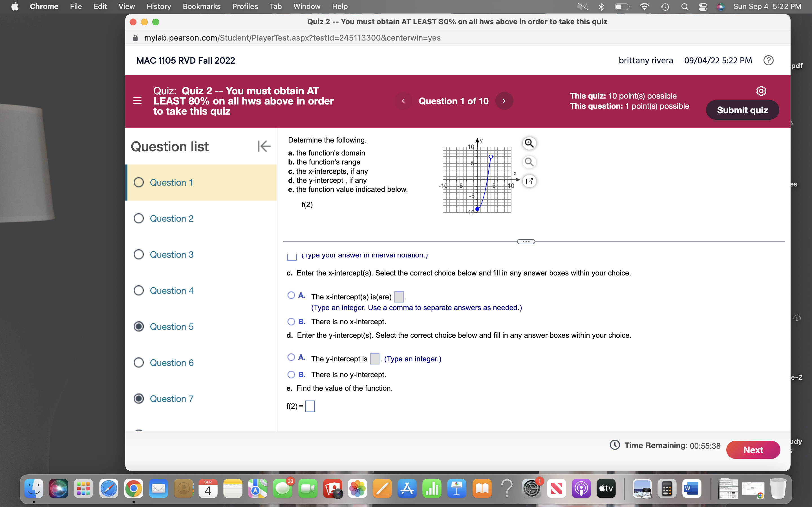Screen dimensions: 812x507
Task: Click the help question mark icon
Action: [x=768, y=60]
